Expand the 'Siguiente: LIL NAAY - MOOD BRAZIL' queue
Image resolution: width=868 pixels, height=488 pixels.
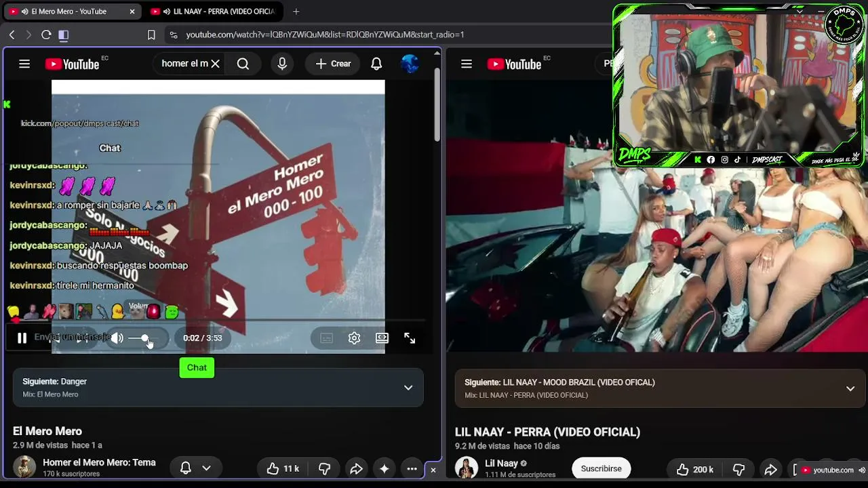(x=850, y=388)
